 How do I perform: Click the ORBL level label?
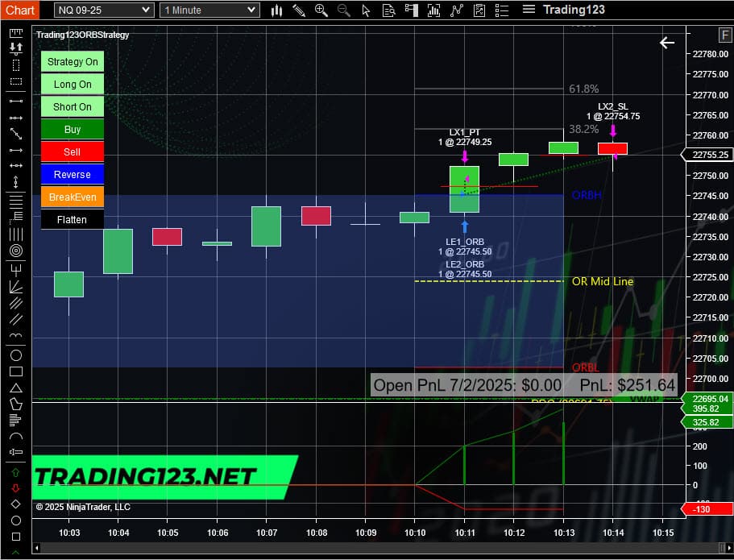pos(585,367)
